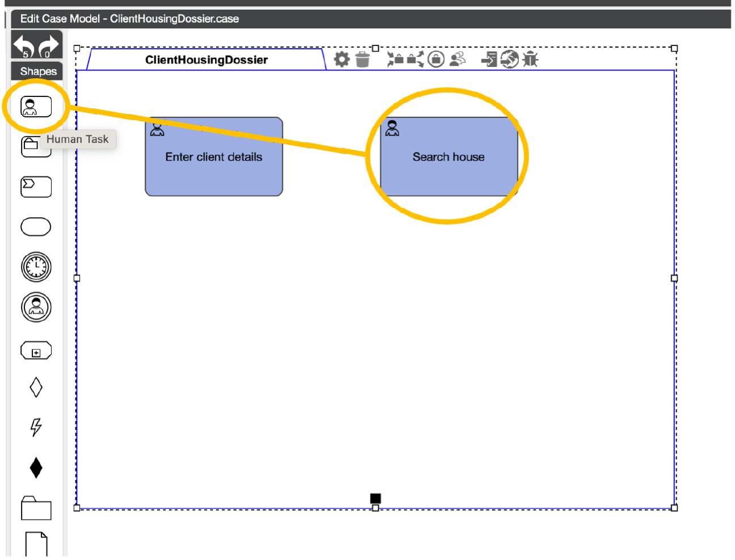Pick the User Event shape

[x=36, y=307]
